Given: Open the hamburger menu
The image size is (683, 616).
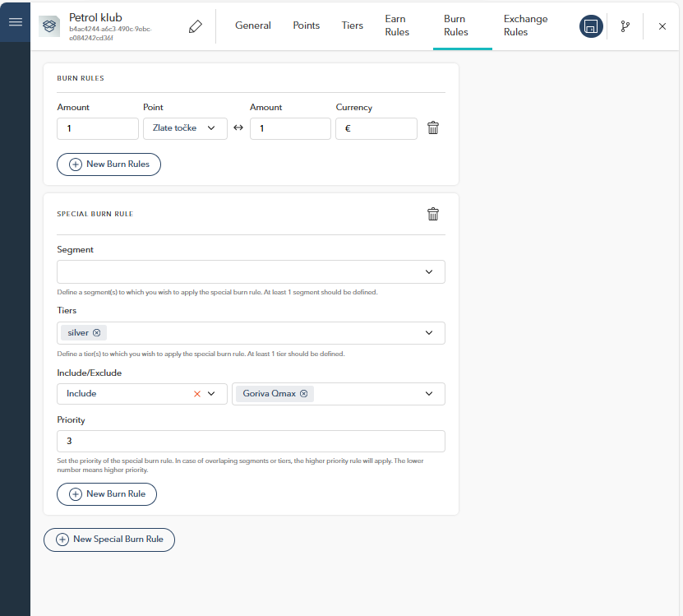Looking at the screenshot, I should tap(16, 22).
